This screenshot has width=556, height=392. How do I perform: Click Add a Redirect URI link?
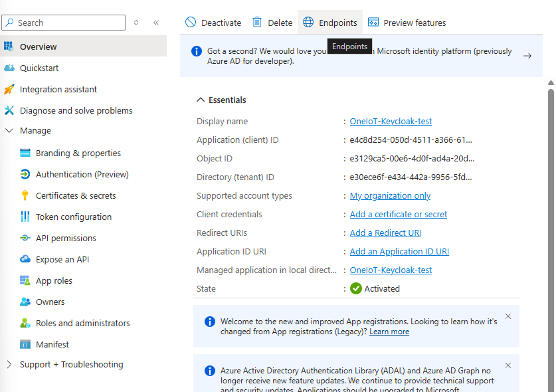(x=385, y=233)
